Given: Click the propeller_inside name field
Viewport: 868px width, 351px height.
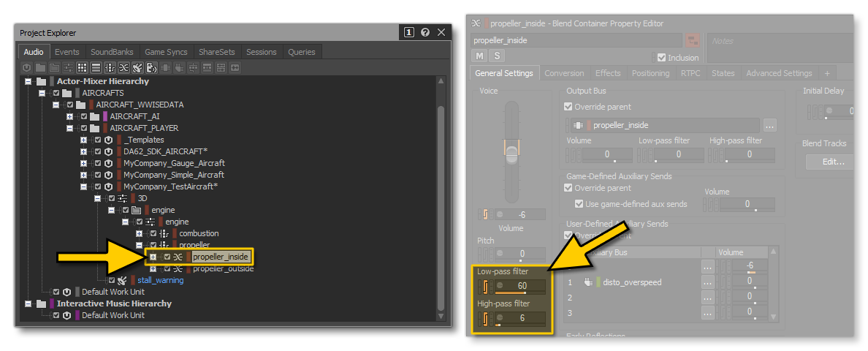Looking at the screenshot, I should (x=576, y=40).
